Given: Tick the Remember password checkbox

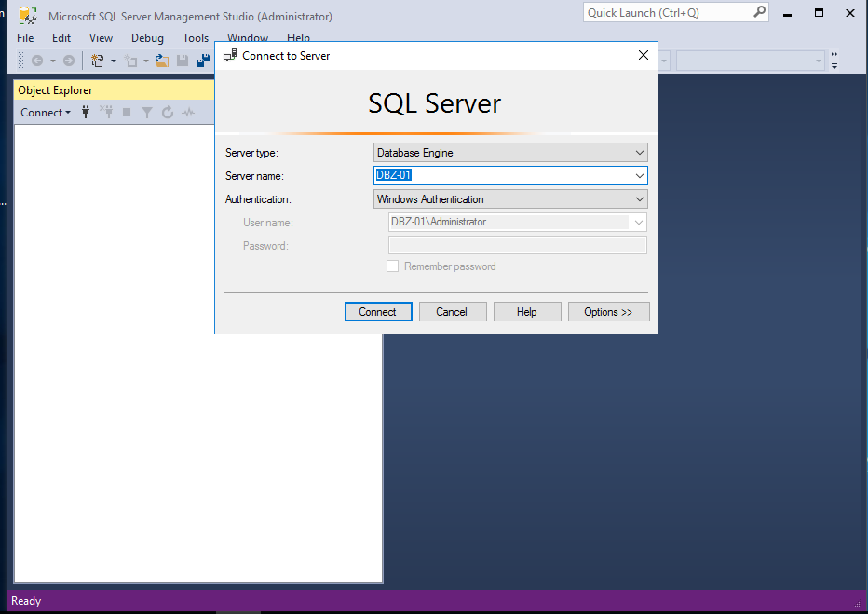Looking at the screenshot, I should [x=392, y=266].
